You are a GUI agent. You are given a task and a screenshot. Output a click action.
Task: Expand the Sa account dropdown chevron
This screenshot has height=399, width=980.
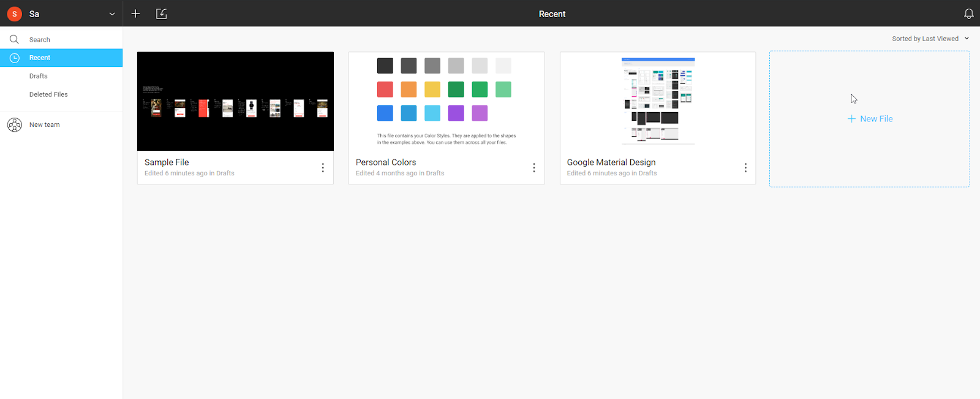coord(112,14)
